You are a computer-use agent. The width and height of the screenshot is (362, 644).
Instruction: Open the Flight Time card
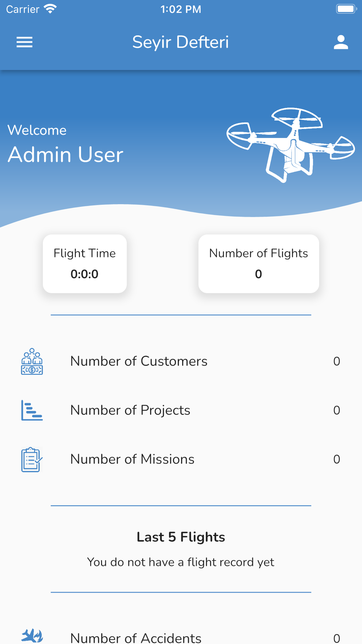click(85, 264)
